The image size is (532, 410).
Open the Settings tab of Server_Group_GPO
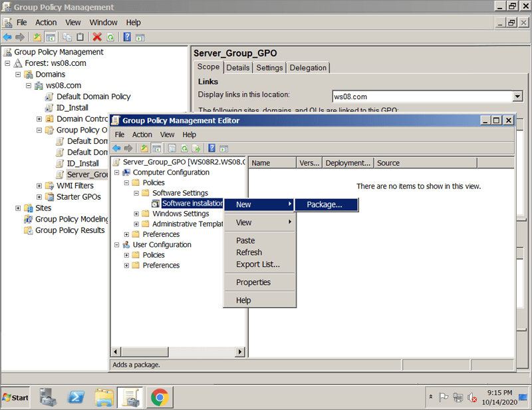coord(269,68)
